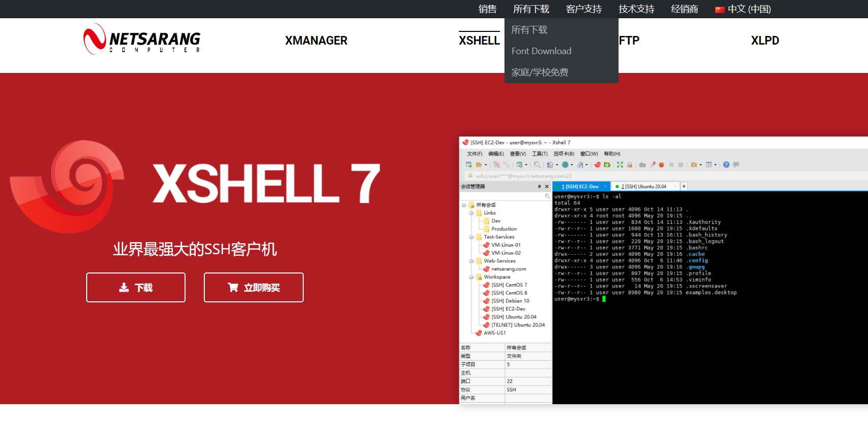Image resolution: width=868 pixels, height=430 pixels.
Task: Select the netsarang.com session item
Action: (504, 269)
